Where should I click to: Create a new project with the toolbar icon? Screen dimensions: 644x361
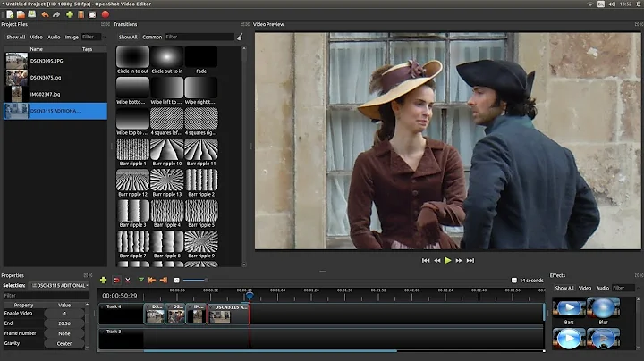[x=10, y=14]
